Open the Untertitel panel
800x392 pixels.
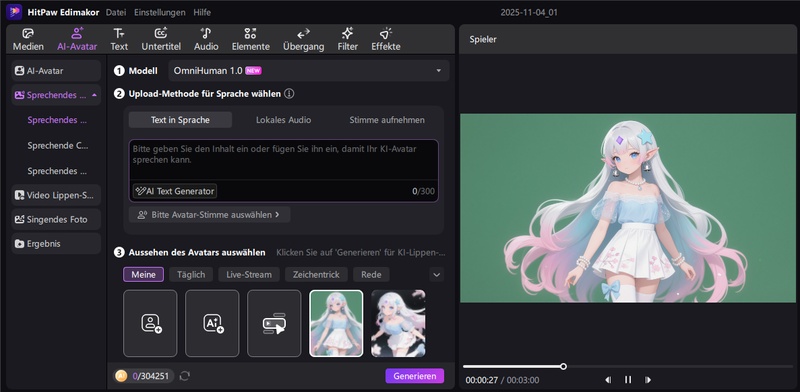161,39
